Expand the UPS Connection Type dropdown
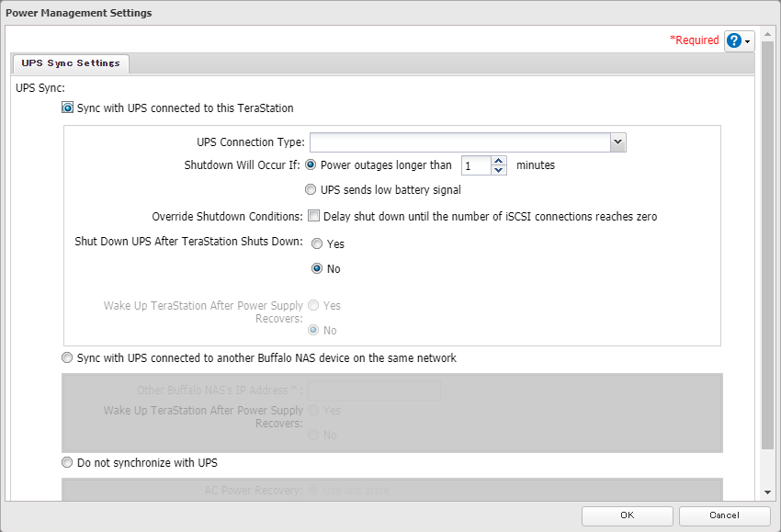This screenshot has width=781, height=532. point(618,142)
